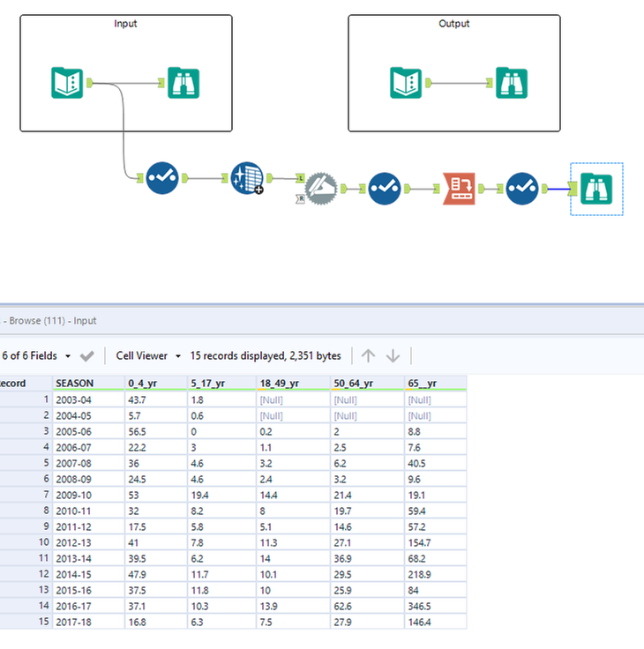Image resolution: width=644 pixels, height=649 pixels.
Task: Click the up arrow to go to the previous record
Action: 368,356
